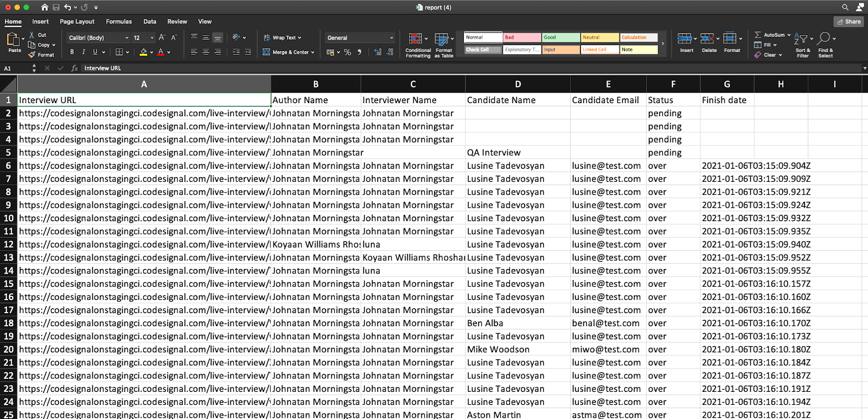
Task: Align text to the left
Action: (x=194, y=52)
